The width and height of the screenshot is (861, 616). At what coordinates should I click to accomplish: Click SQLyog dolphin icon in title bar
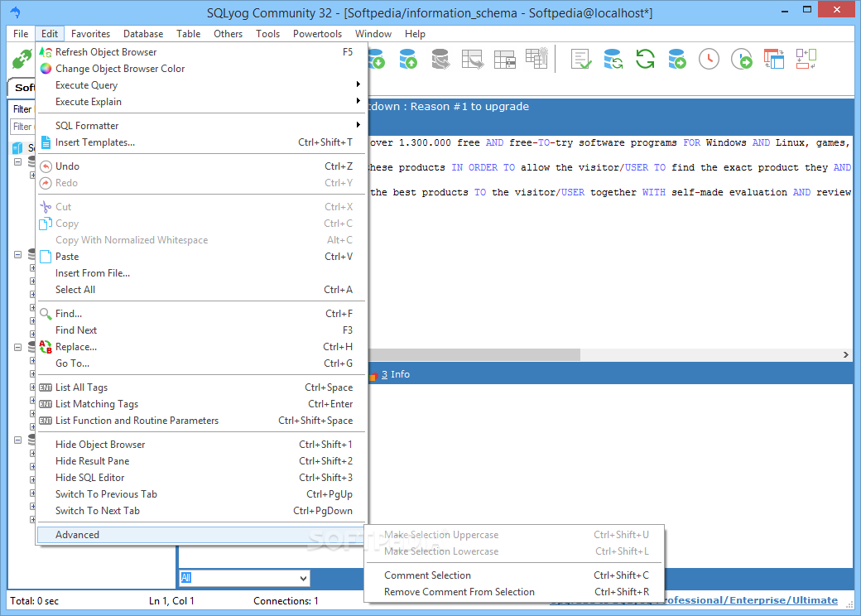coord(16,12)
